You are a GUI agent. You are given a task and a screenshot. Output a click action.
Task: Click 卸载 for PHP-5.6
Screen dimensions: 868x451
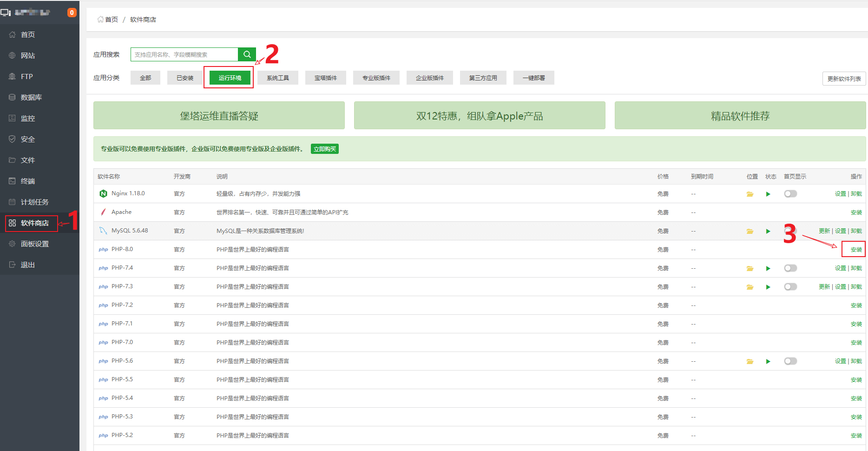coord(856,361)
